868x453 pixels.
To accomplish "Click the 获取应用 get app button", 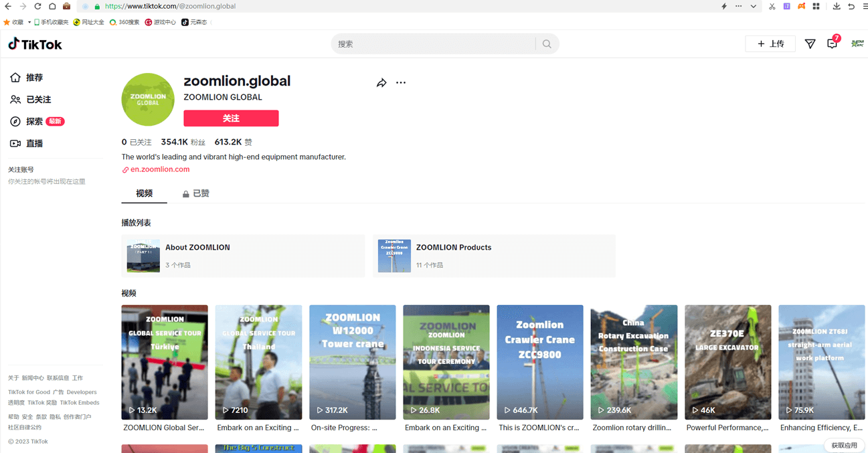I will [x=844, y=445].
